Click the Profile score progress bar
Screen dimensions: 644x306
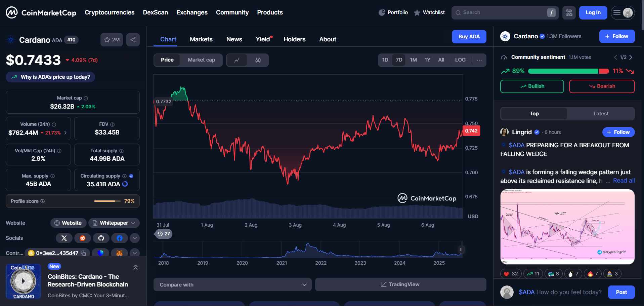107,201
